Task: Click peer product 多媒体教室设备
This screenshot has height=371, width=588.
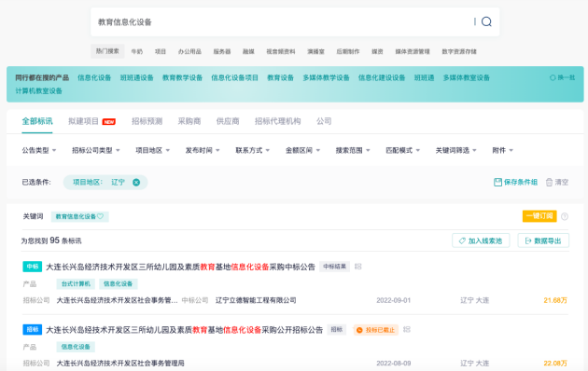Action: [x=467, y=78]
